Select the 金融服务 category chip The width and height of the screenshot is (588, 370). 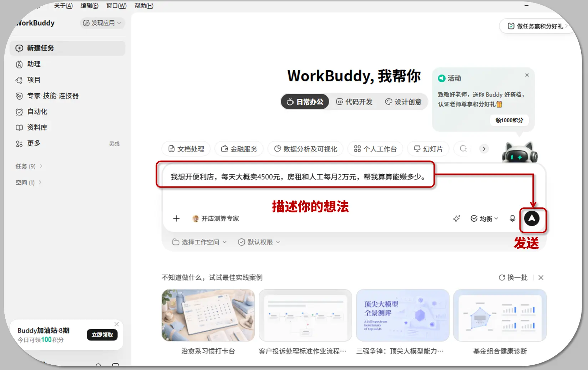pyautogui.click(x=239, y=149)
